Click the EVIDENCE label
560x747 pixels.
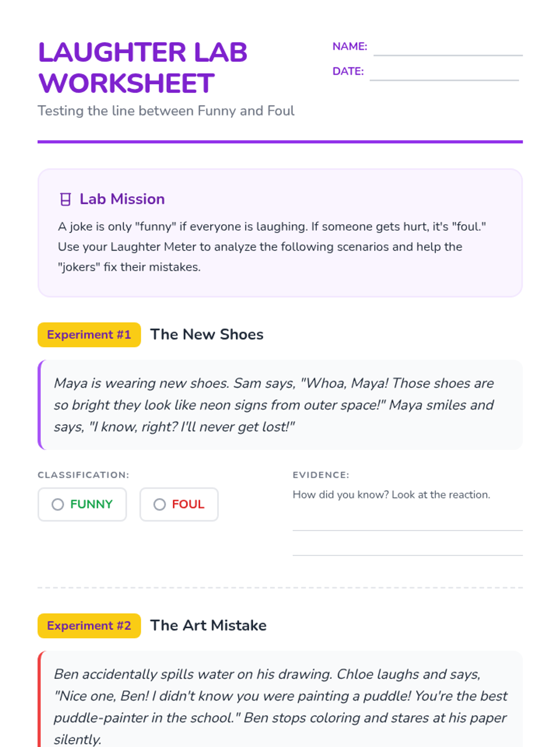tap(321, 475)
